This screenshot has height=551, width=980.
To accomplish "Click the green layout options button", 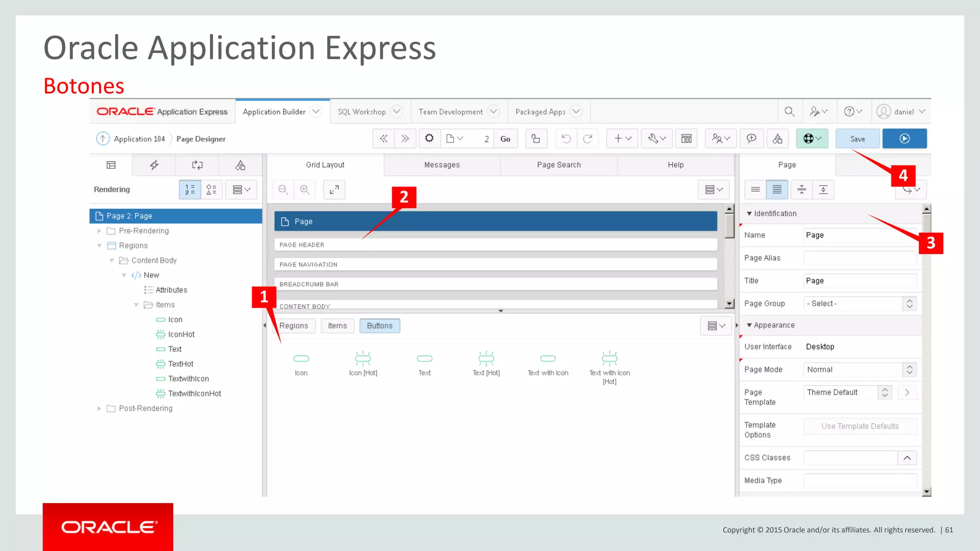I will [812, 139].
